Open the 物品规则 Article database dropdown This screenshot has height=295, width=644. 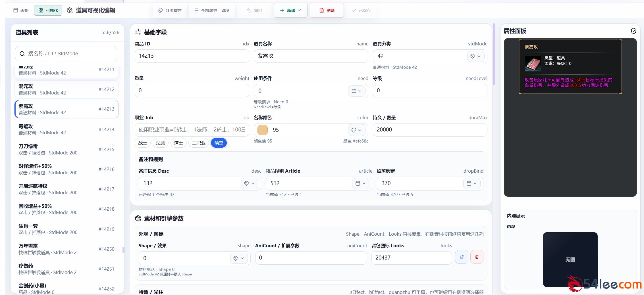pos(360,183)
